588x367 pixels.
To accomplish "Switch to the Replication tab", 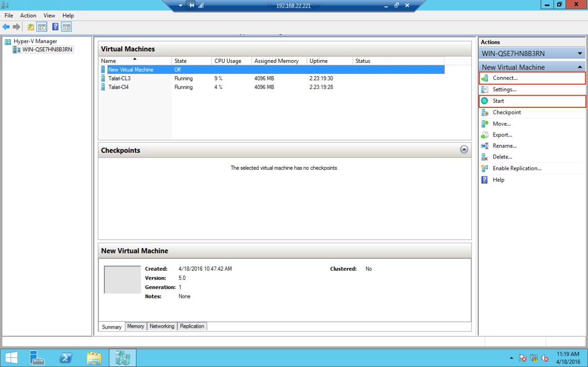I will tap(192, 326).
